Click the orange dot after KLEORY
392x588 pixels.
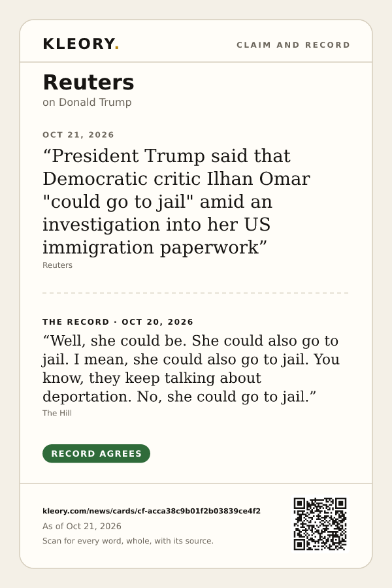point(117,48)
